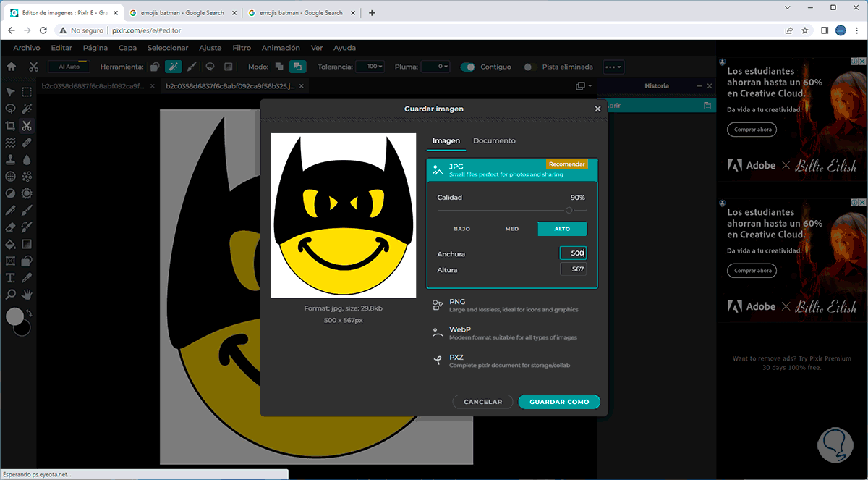
Task: Select the Shape tool
Action: [27, 261]
